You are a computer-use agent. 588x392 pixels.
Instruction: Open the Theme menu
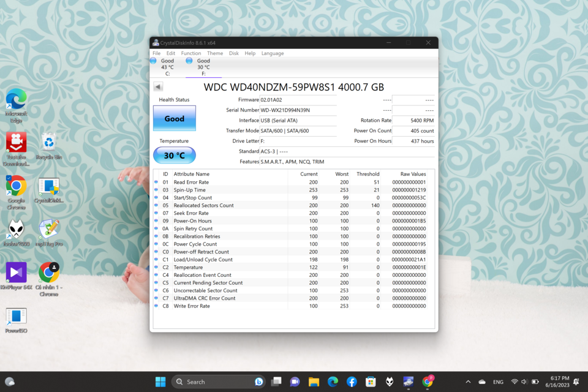pos(215,53)
